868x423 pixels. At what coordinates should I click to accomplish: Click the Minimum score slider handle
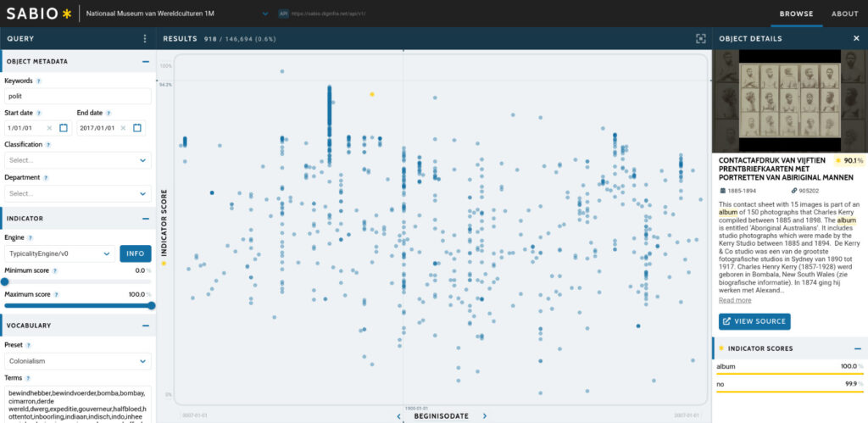[4, 281]
